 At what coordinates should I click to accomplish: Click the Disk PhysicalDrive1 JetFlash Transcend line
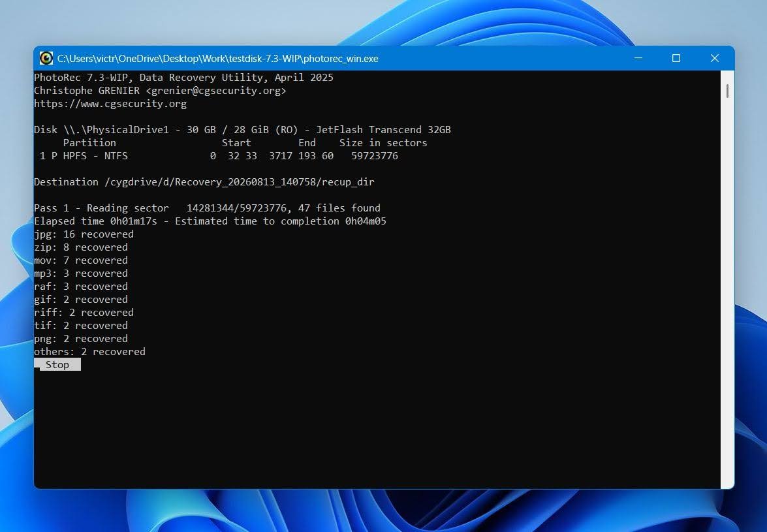point(242,130)
